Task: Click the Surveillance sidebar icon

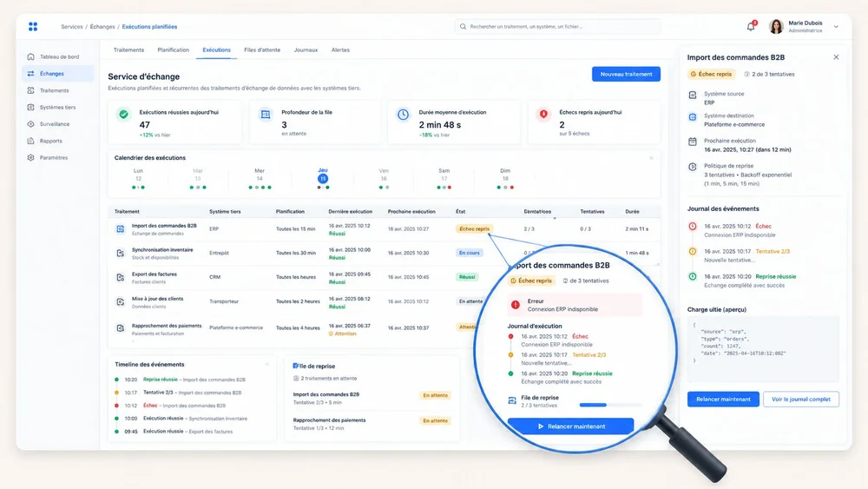Action: coord(30,124)
